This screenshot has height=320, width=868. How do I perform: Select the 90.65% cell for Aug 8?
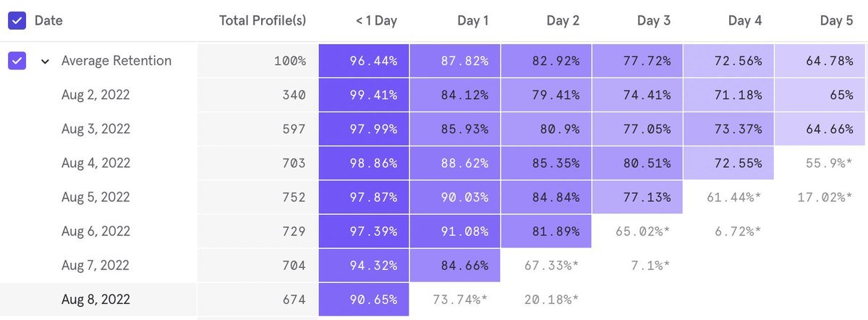point(364,300)
